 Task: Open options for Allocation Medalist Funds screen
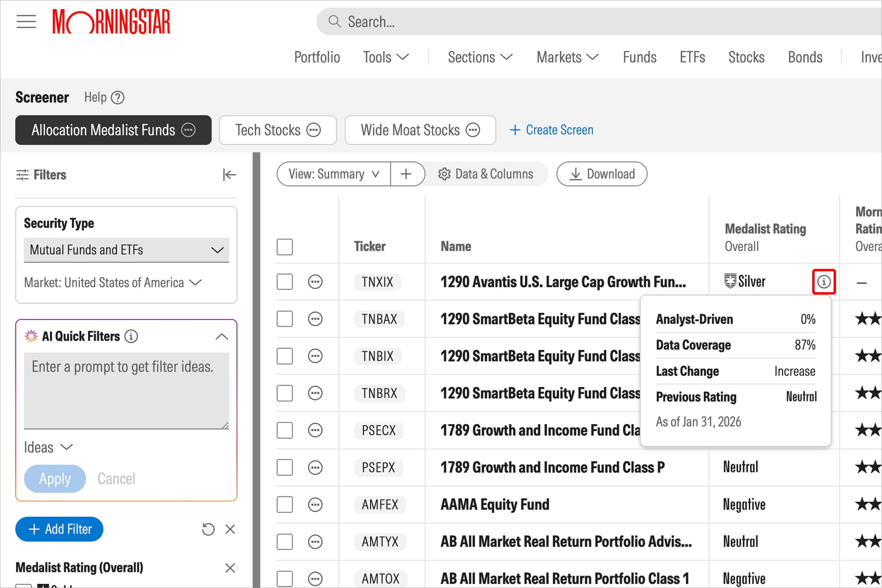(x=188, y=130)
